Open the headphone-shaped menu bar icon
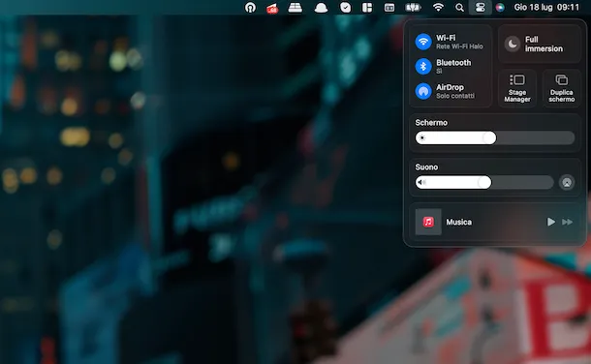 (250, 7)
